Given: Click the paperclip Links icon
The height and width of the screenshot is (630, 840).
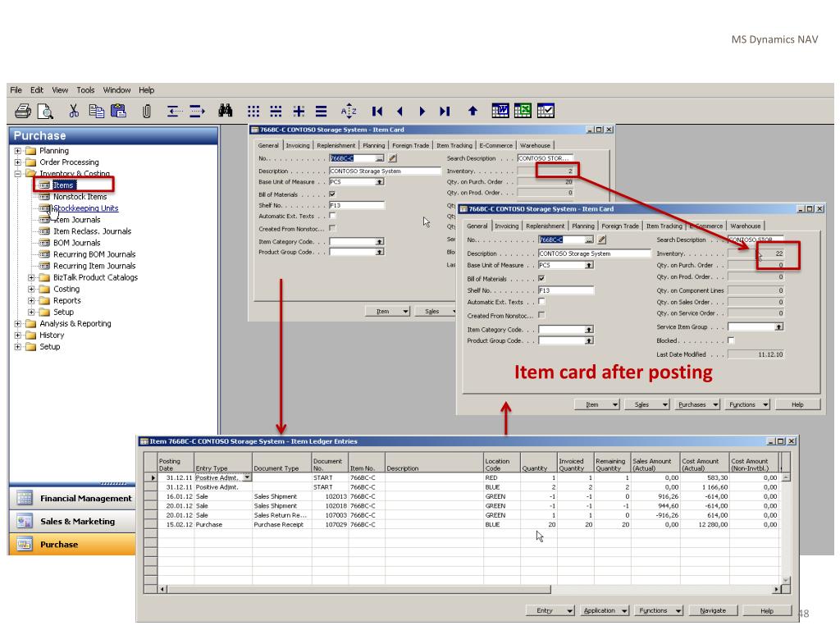Looking at the screenshot, I should [146, 111].
